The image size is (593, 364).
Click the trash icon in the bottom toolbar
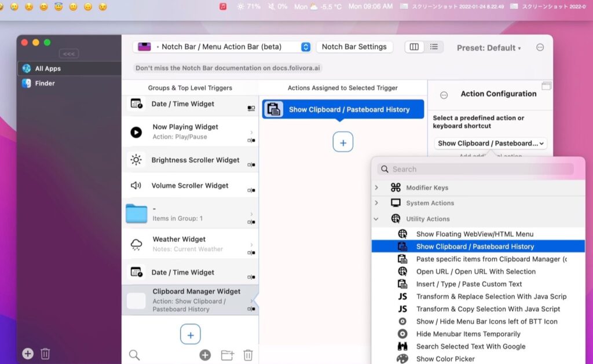point(248,354)
